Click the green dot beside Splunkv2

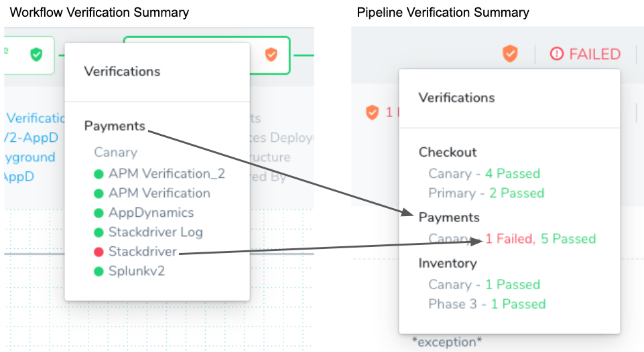tap(99, 271)
